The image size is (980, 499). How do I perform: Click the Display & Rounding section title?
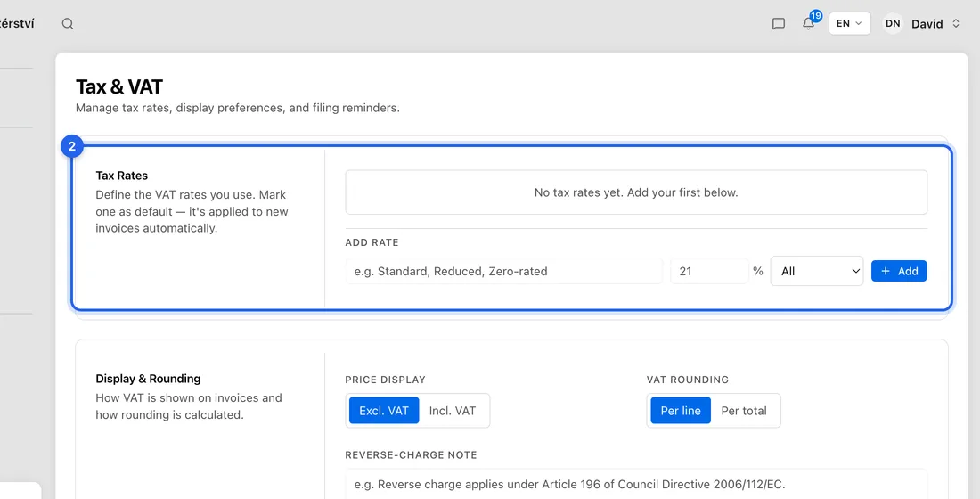click(148, 379)
